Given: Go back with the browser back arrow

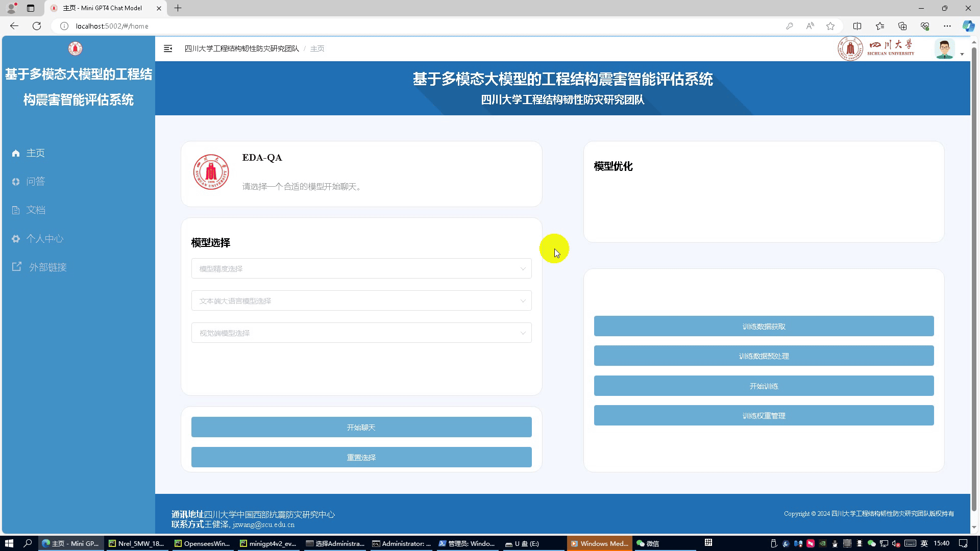Looking at the screenshot, I should pyautogui.click(x=14, y=26).
